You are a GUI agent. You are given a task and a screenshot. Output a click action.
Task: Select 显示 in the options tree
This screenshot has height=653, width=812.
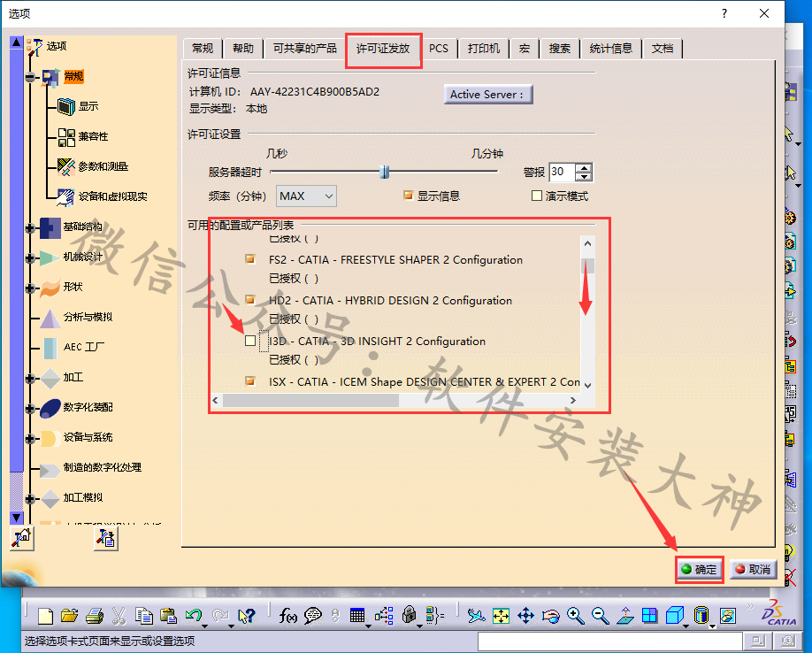(x=88, y=106)
